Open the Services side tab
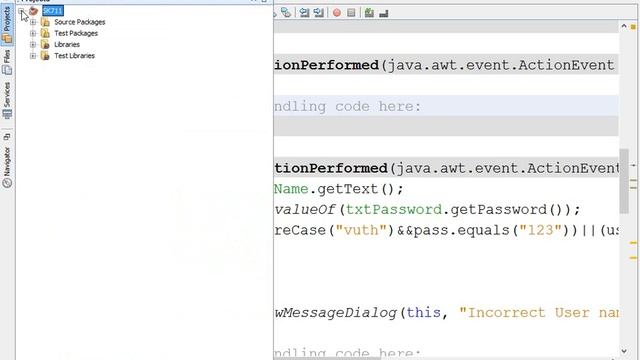The height and width of the screenshot is (360, 640). click(x=7, y=100)
